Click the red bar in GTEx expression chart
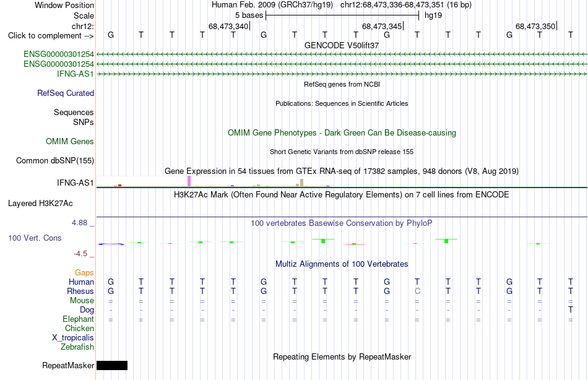Screen dimensions: 588x380 click(119, 185)
